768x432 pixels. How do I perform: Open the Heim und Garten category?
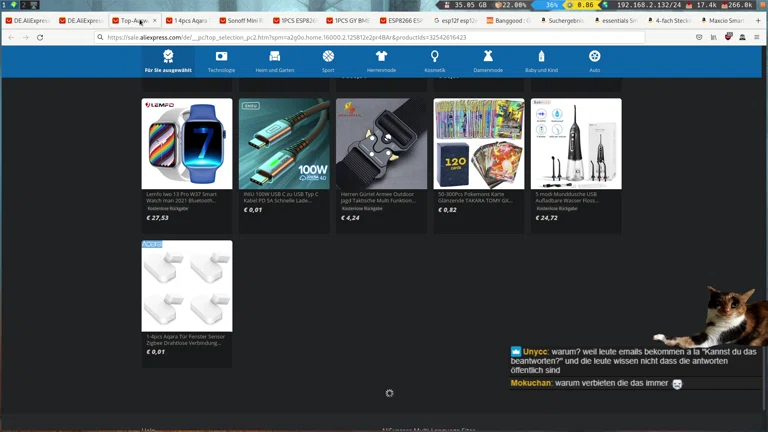pyautogui.click(x=275, y=61)
